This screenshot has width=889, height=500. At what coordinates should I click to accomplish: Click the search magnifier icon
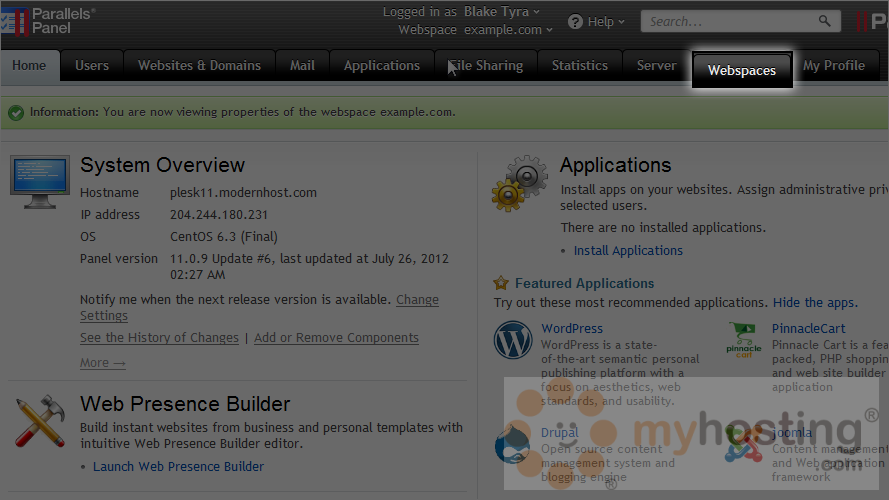click(824, 21)
